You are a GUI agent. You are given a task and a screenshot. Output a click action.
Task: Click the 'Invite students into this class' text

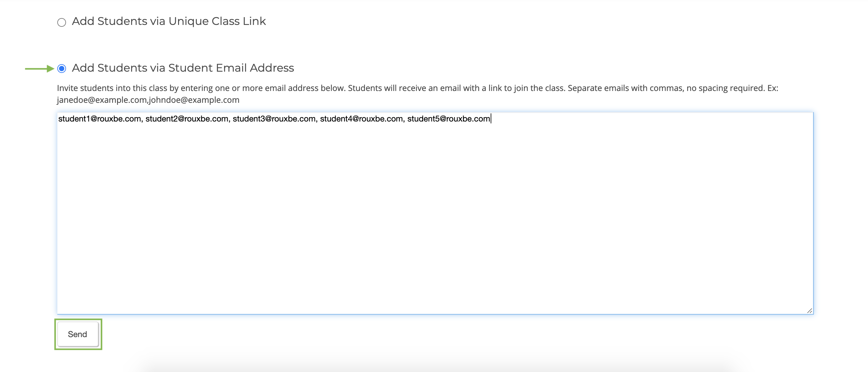click(112, 88)
